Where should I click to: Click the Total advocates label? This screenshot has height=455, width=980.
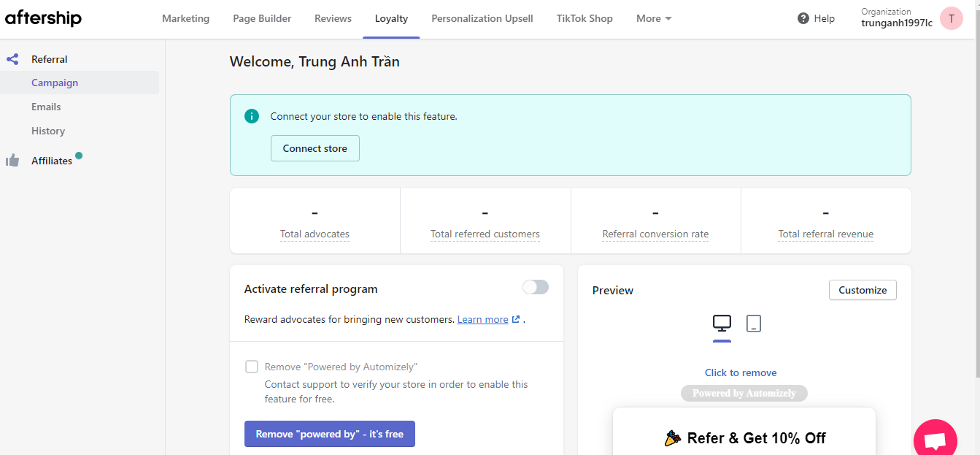click(x=315, y=234)
